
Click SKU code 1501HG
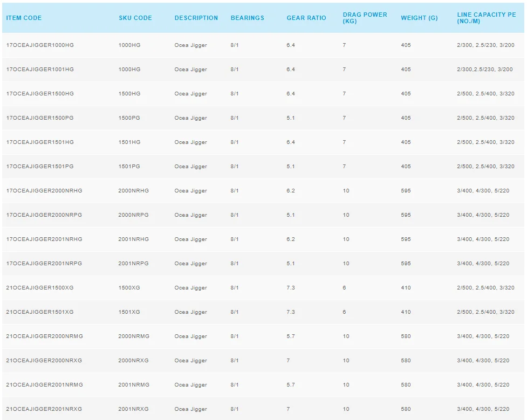pyautogui.click(x=129, y=142)
